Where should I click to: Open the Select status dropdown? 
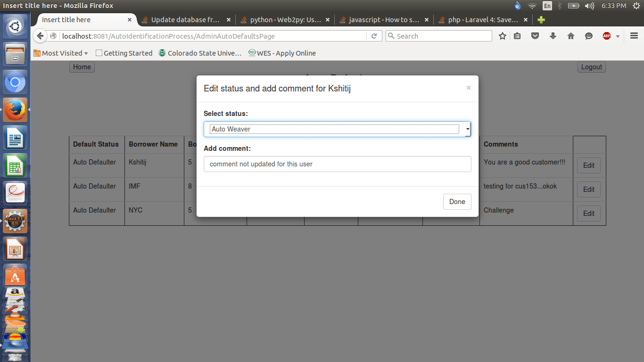click(337, 129)
